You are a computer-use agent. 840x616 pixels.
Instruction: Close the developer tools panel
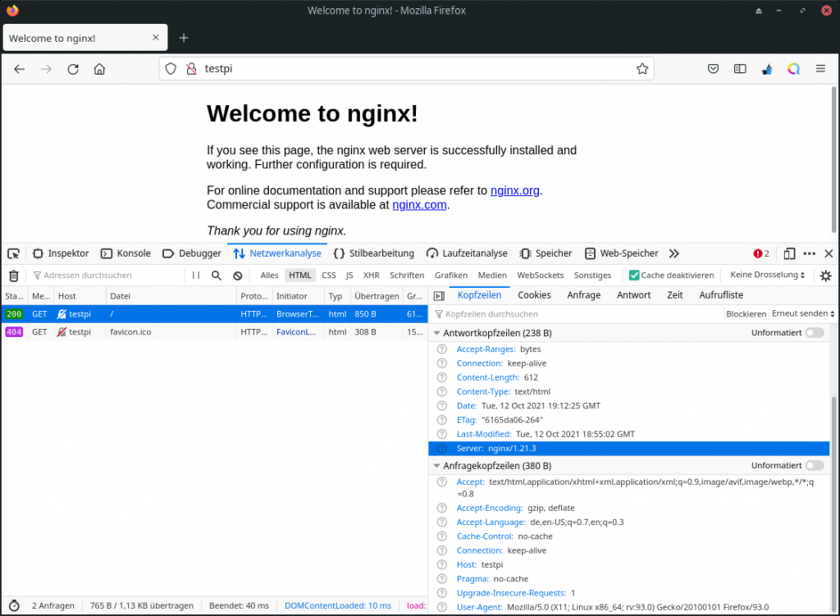click(x=829, y=253)
